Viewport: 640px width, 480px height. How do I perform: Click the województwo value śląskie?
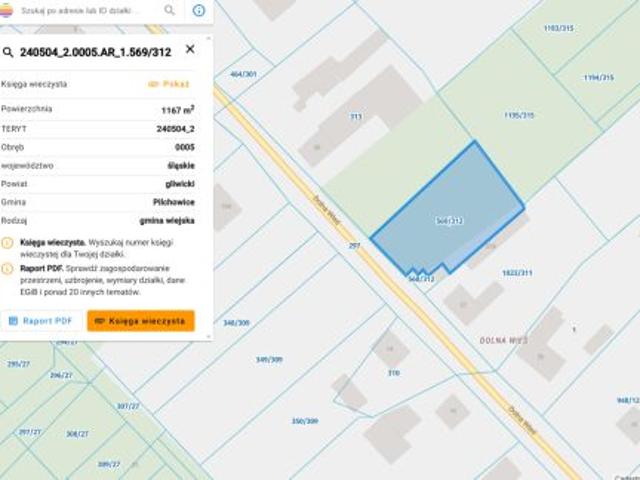tap(181, 165)
